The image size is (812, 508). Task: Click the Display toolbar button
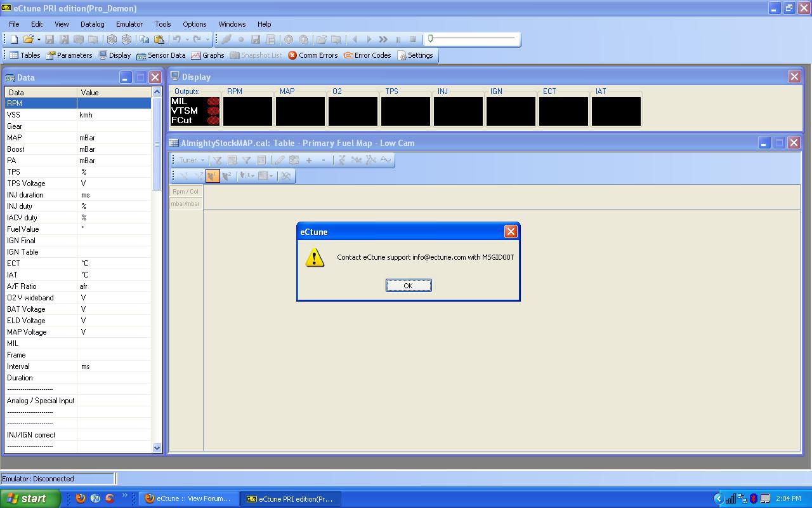[115, 55]
